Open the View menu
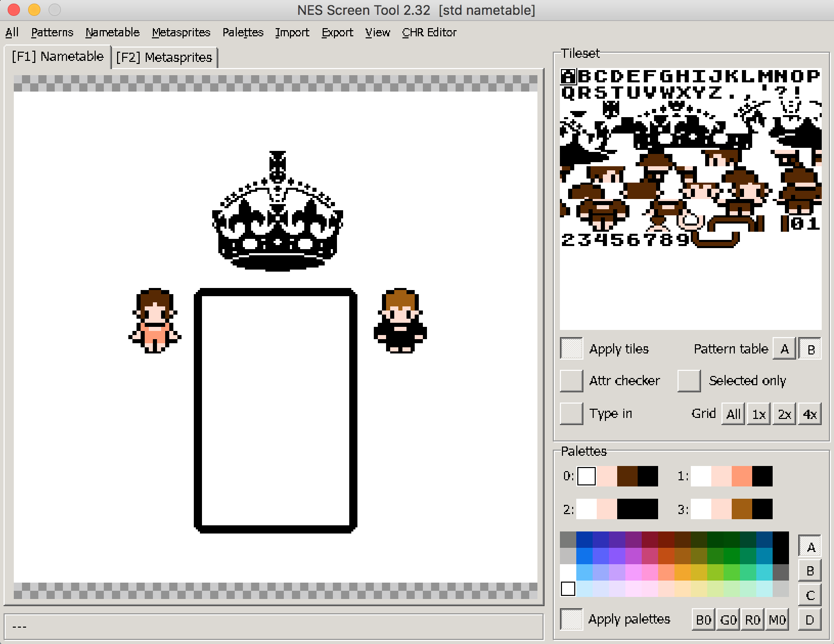 click(x=377, y=32)
